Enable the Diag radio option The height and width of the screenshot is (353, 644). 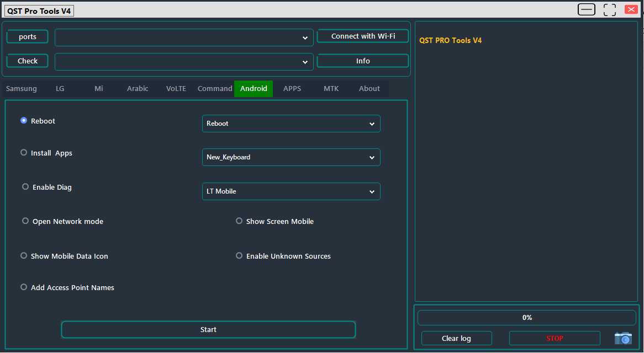[25, 186]
